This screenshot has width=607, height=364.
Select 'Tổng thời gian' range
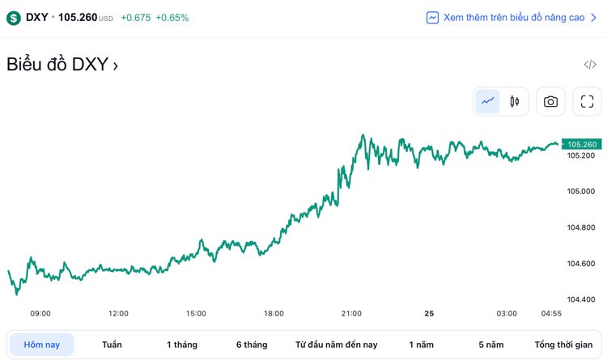pos(563,345)
